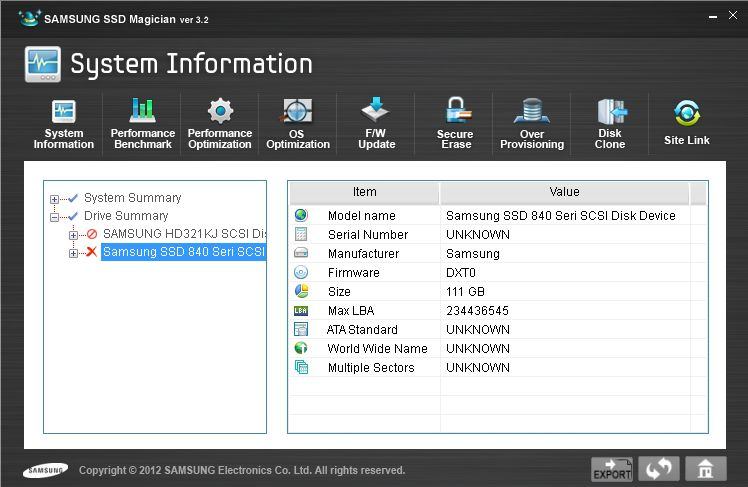The image size is (748, 487).
Task: Select System Summary in the tree
Action: [x=133, y=197]
